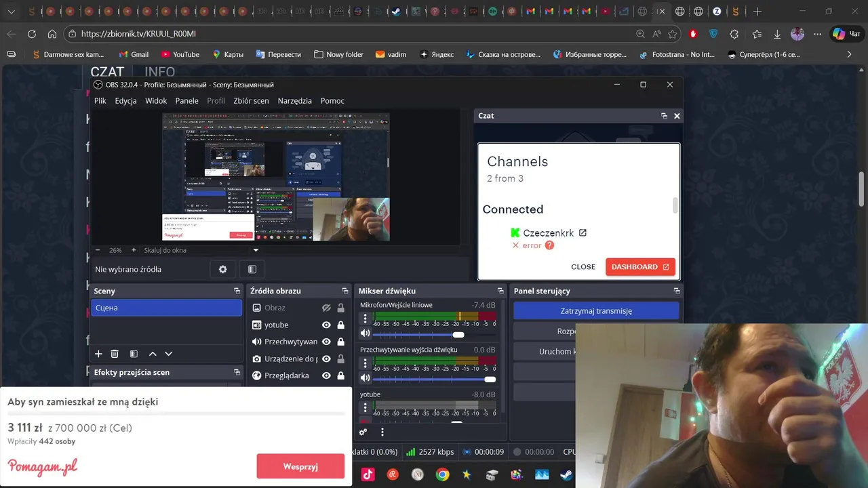
Task: Hide the Przeglądarka source eye icon
Action: coord(326,375)
